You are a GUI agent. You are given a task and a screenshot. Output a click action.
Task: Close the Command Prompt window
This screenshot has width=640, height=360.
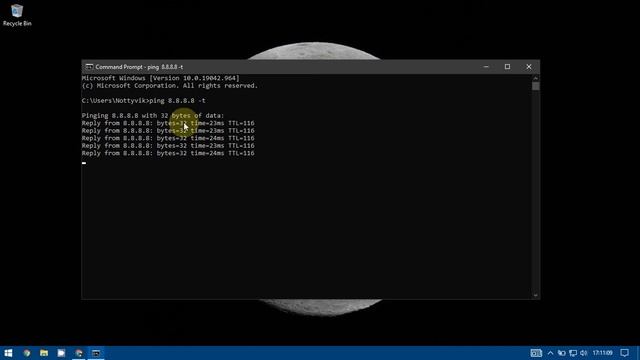pyautogui.click(x=529, y=67)
